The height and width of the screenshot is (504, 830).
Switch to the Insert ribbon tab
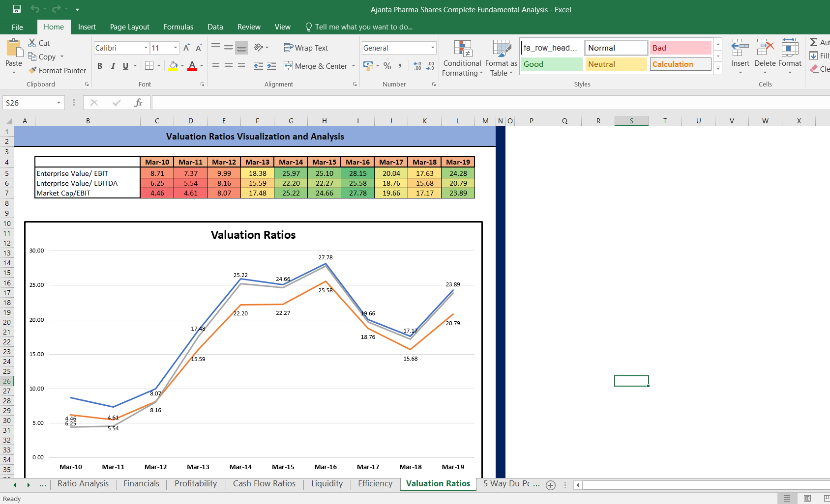(87, 27)
